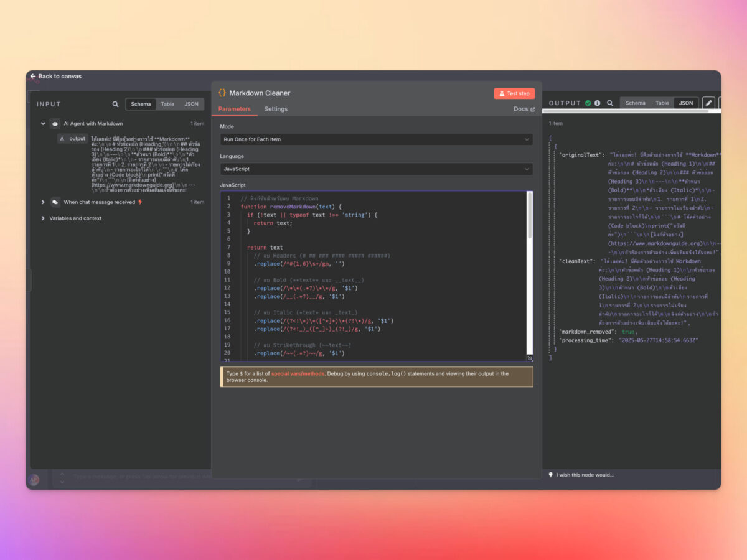
Task: Click the AI Agent with Markdown robot icon
Action: (x=55, y=124)
